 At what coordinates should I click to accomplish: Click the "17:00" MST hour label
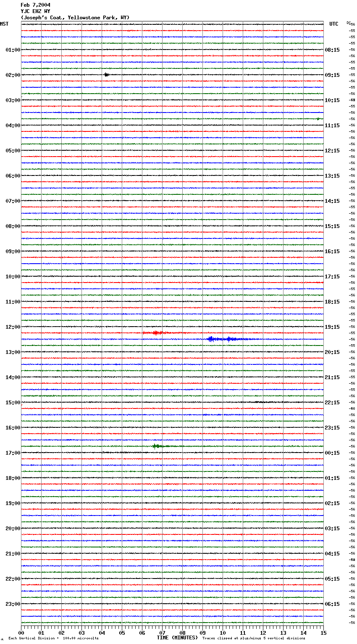[13, 453]
